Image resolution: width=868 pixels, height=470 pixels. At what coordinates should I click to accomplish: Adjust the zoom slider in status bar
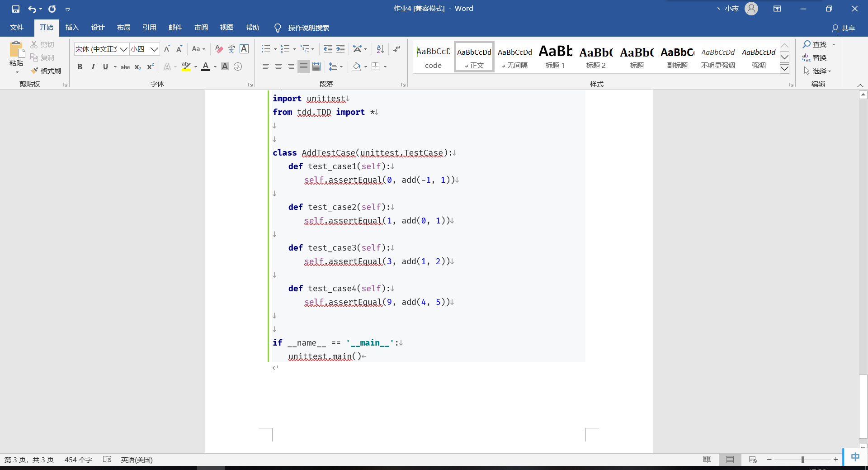[802, 460]
